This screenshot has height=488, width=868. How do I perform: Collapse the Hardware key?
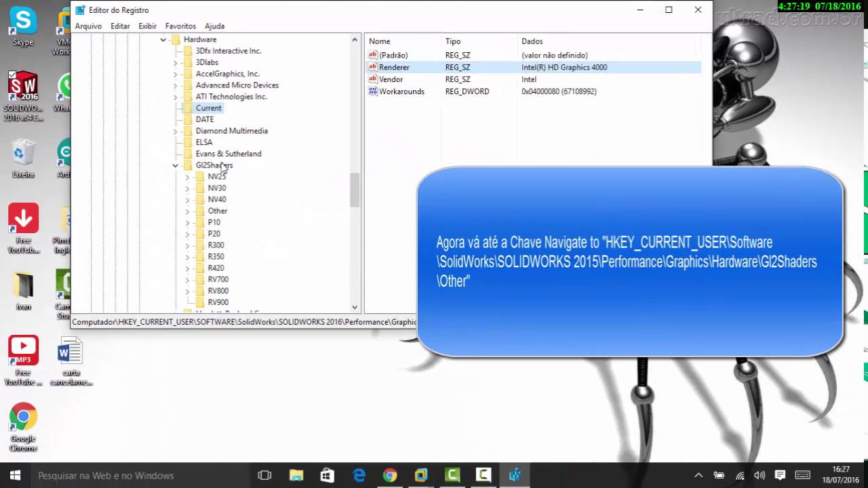[163, 39]
